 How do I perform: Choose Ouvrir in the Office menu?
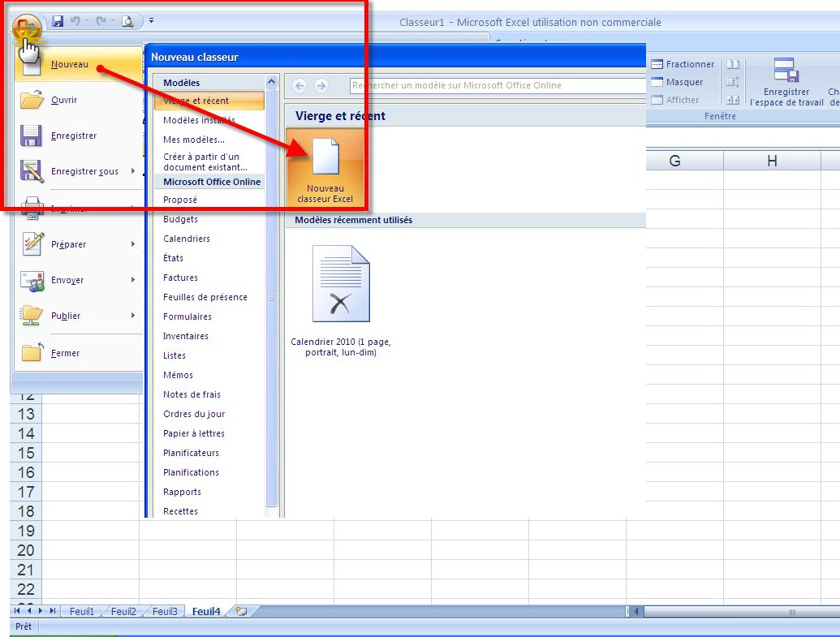pos(78,100)
